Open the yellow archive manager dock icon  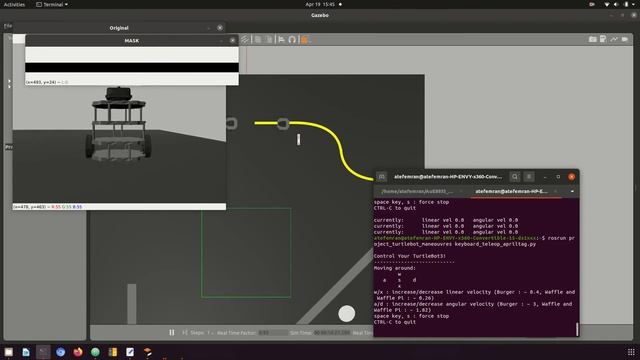tap(113, 352)
